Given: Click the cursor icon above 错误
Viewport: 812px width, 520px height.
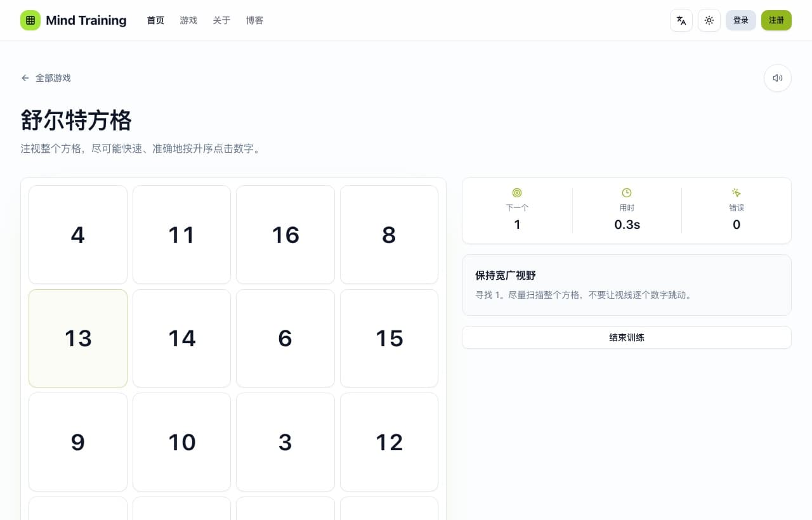Looking at the screenshot, I should click(x=737, y=193).
